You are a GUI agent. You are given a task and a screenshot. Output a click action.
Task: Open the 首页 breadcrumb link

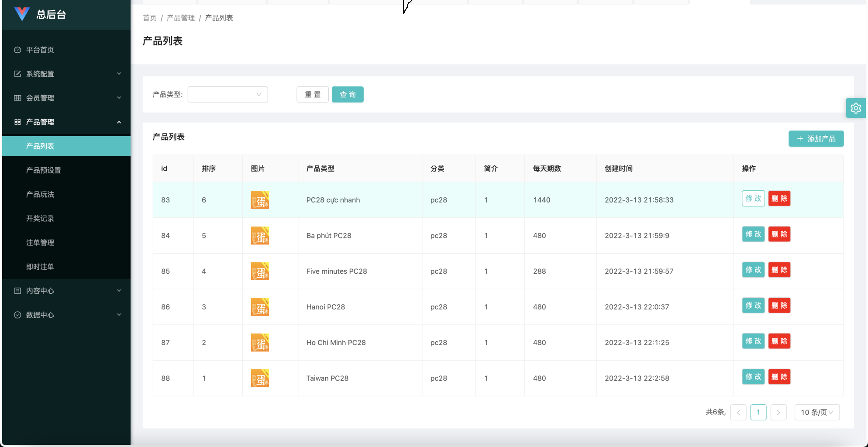point(149,18)
